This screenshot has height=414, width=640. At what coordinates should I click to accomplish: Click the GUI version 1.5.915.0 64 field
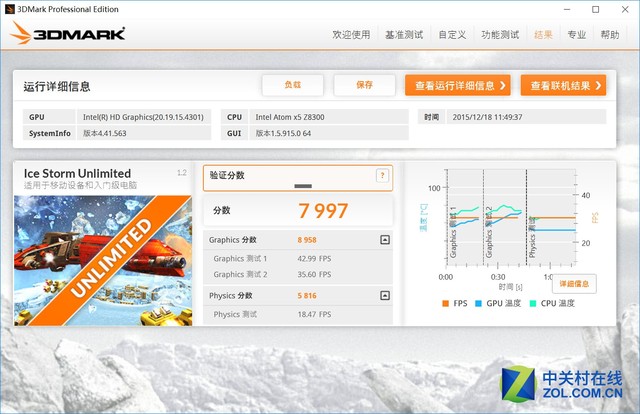[x=329, y=133]
